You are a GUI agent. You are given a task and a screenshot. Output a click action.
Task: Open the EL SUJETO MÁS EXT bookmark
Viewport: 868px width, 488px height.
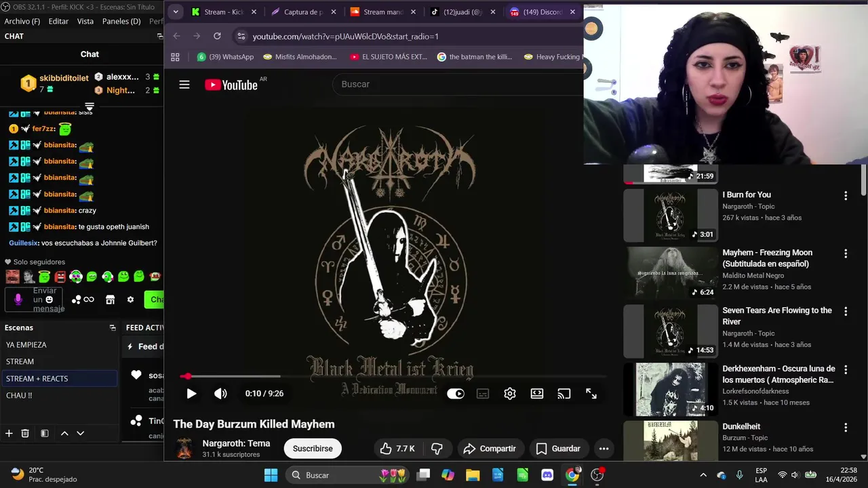pyautogui.click(x=389, y=57)
